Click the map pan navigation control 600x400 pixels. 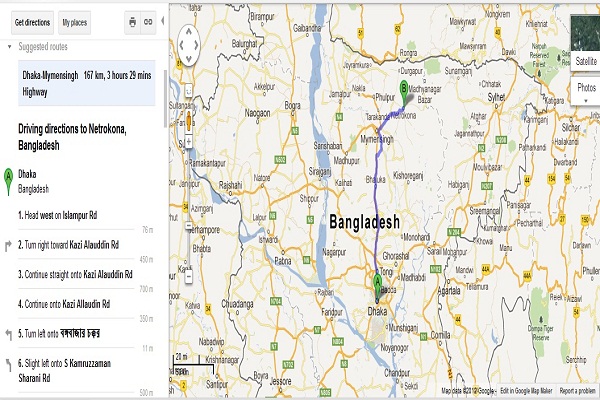pos(188,45)
